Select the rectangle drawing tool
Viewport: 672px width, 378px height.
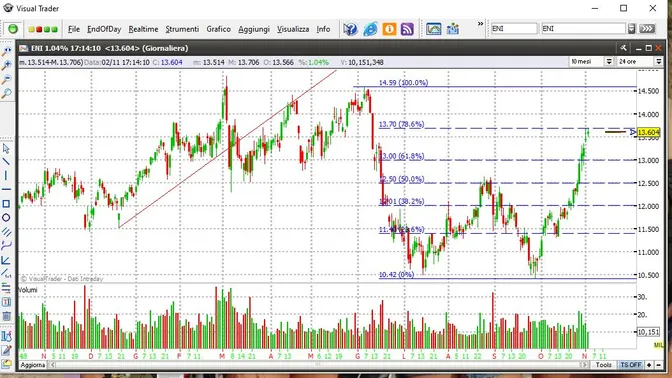(6, 204)
